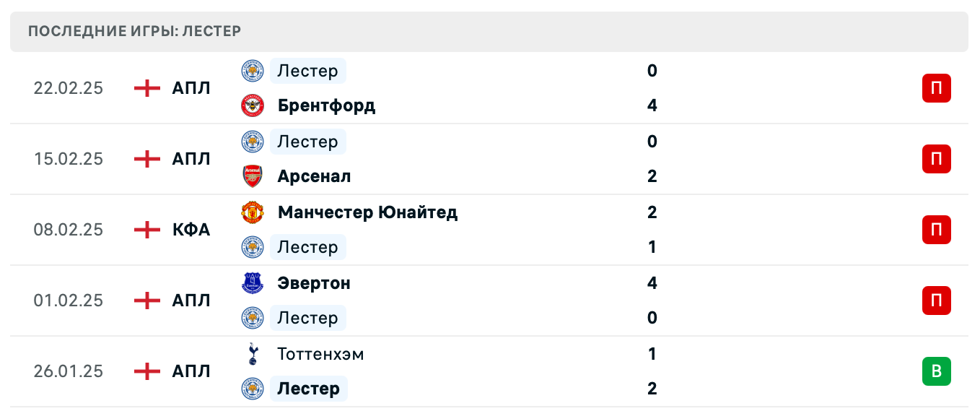Screen dimensions: 980x419
Task: Open the Манчестер Юнайтед team name
Action: point(367,212)
